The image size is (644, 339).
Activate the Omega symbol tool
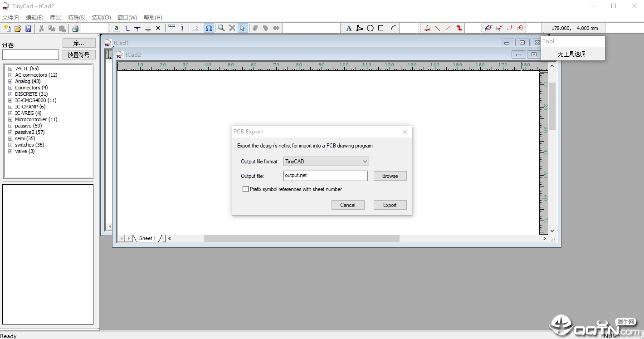[209, 28]
